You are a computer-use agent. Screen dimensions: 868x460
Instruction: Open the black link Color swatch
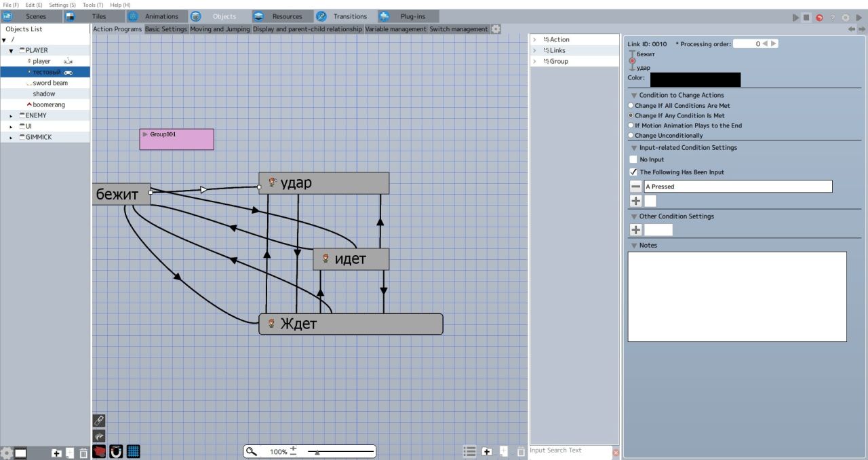[695, 79]
